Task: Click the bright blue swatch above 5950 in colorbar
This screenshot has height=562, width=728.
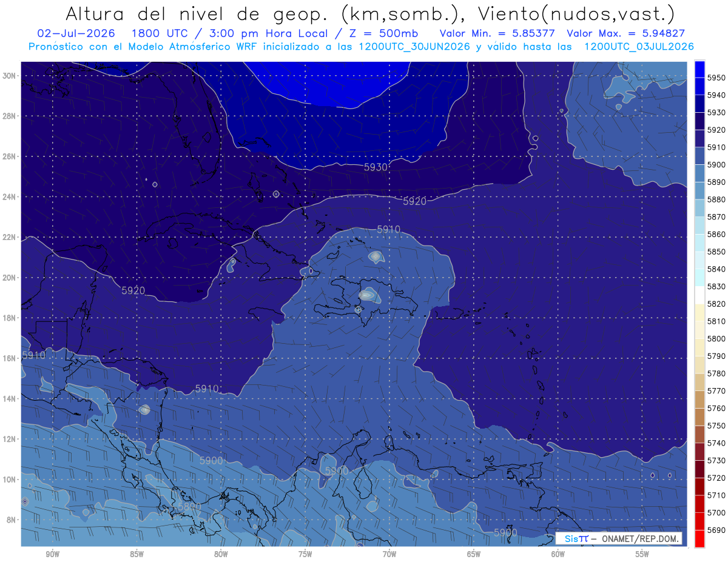Action: pos(699,69)
